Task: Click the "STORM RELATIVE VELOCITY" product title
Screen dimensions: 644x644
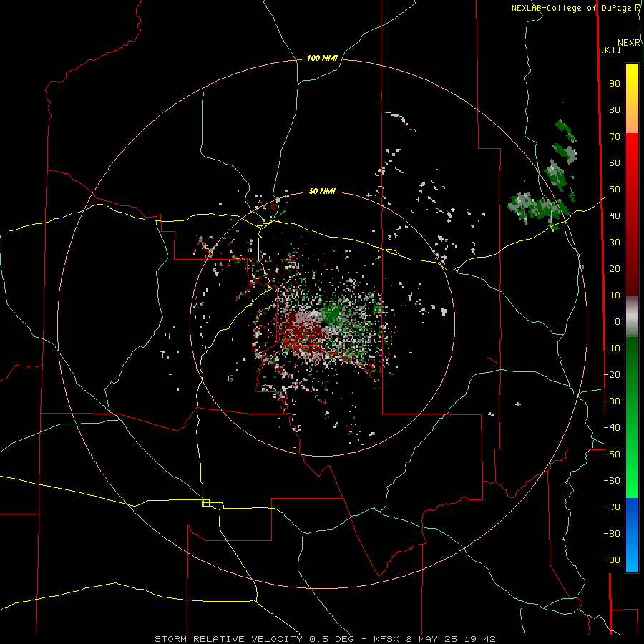Action: tap(228, 639)
